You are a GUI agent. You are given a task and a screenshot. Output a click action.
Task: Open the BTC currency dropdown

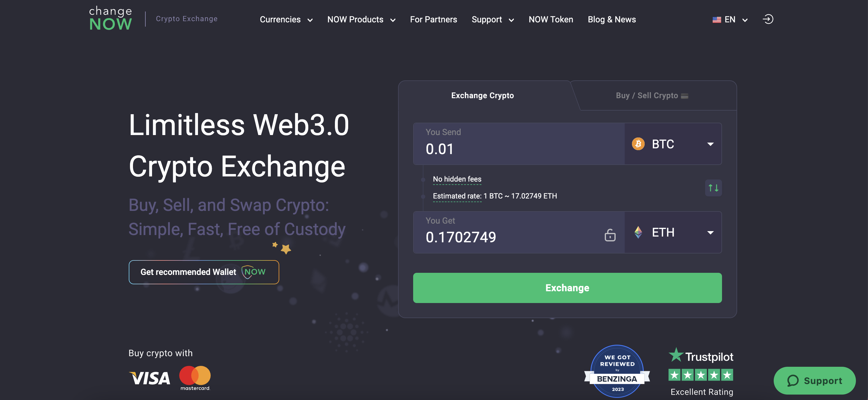point(710,144)
